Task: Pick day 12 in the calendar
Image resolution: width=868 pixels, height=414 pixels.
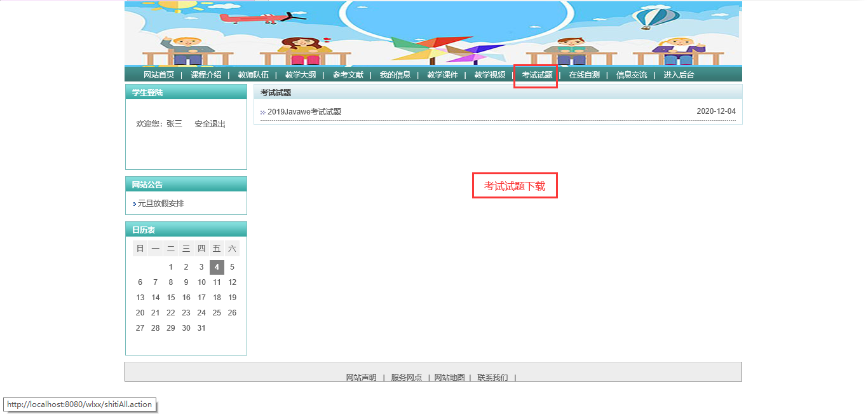Action: click(232, 282)
